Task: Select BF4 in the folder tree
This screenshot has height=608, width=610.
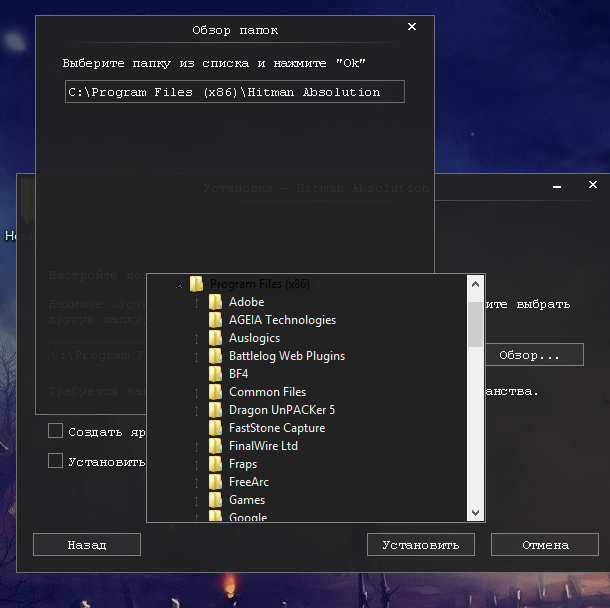Action: click(x=238, y=374)
